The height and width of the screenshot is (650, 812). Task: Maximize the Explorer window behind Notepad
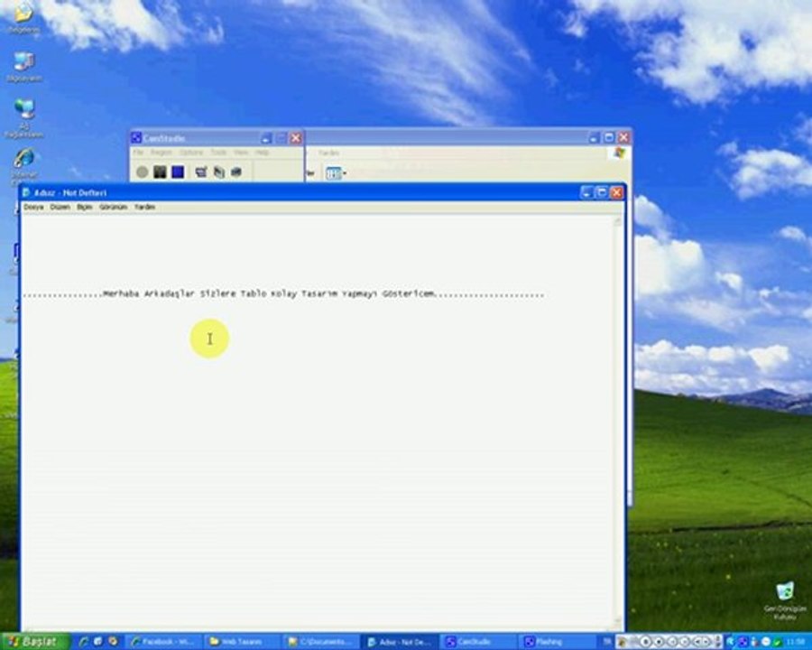[609, 137]
